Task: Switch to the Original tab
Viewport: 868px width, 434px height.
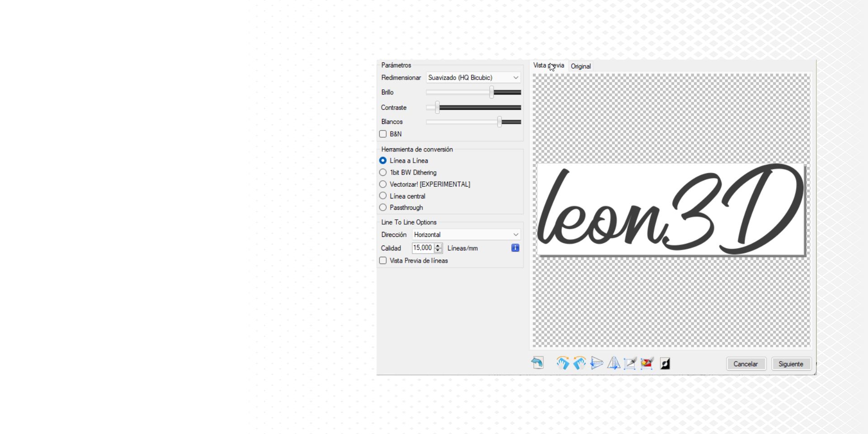Action: [x=580, y=66]
